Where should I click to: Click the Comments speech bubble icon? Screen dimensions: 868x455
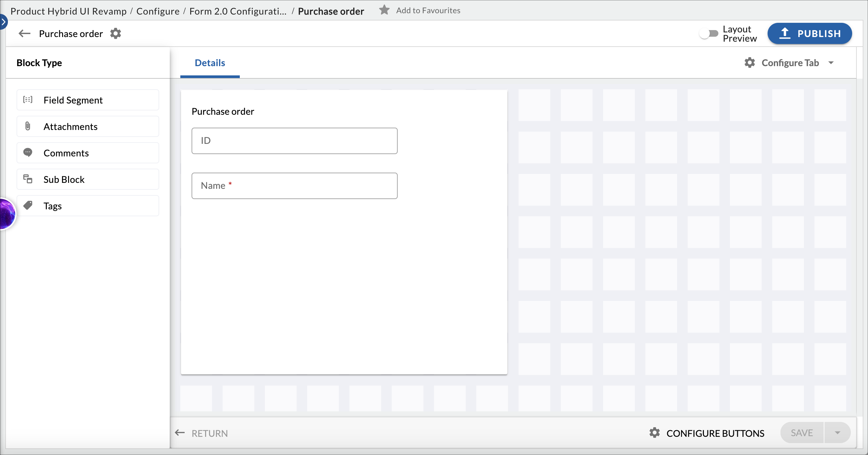click(x=28, y=152)
